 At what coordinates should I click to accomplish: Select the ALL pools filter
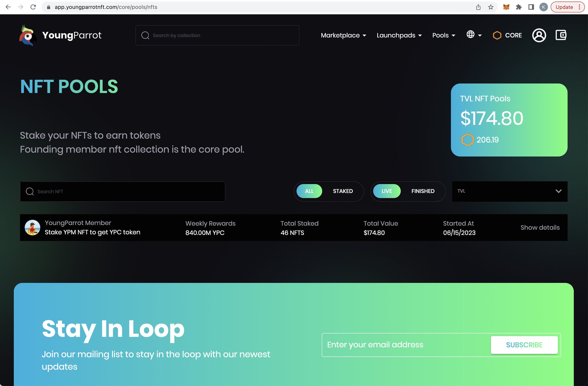tap(309, 191)
